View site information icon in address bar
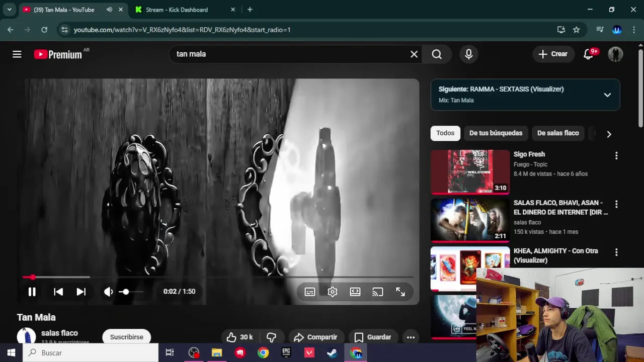Viewport: 644px width, 362px height. tap(64, 30)
